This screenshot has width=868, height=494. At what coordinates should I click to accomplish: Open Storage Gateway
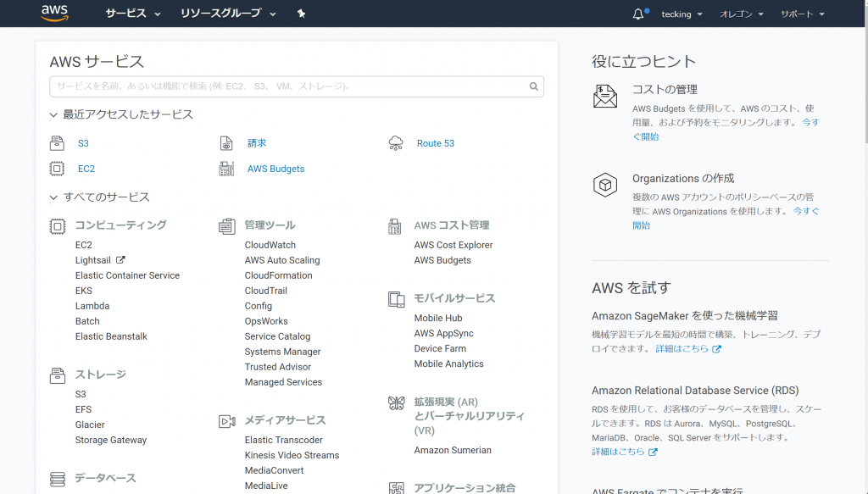tap(111, 441)
